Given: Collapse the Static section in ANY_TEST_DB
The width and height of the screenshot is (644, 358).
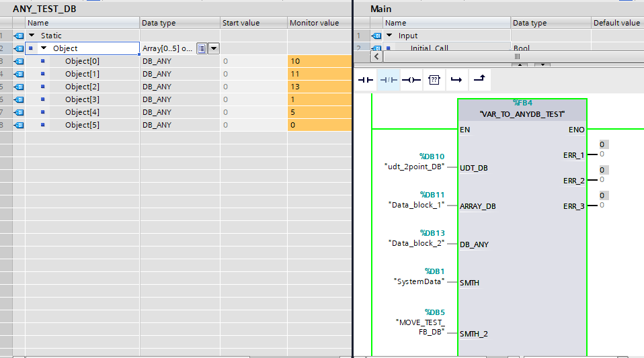Looking at the screenshot, I should point(32,36).
